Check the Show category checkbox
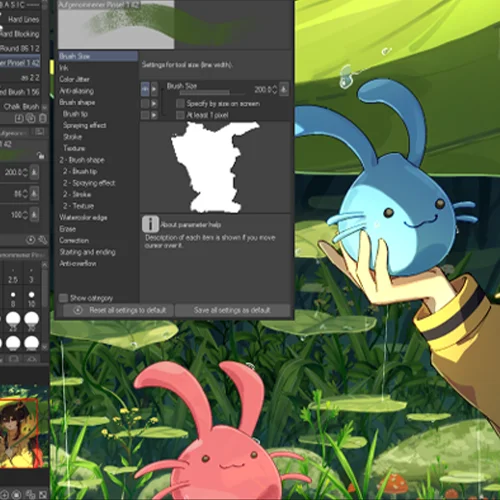The image size is (500, 500). [63, 298]
